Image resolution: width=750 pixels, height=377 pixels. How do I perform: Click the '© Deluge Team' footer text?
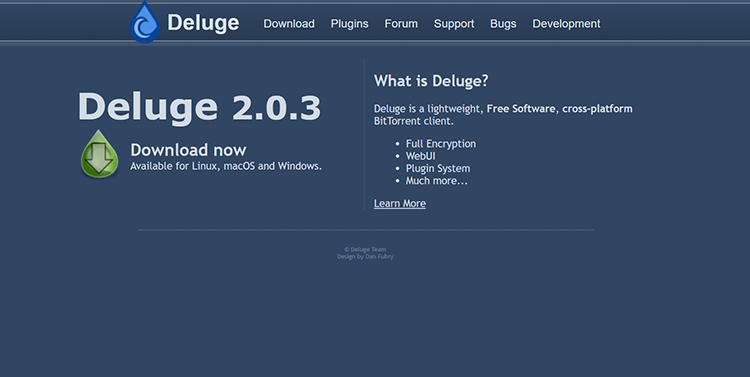pyautogui.click(x=365, y=249)
